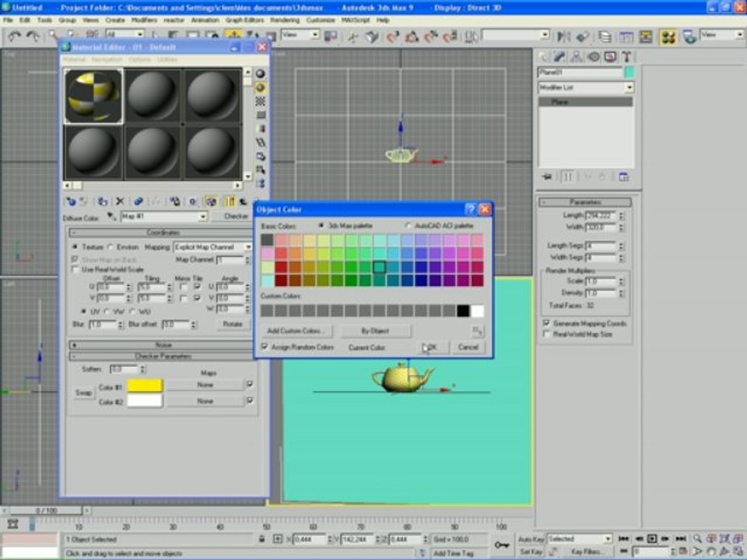Click the highlighted Material Editor toolbar icon

[668, 37]
